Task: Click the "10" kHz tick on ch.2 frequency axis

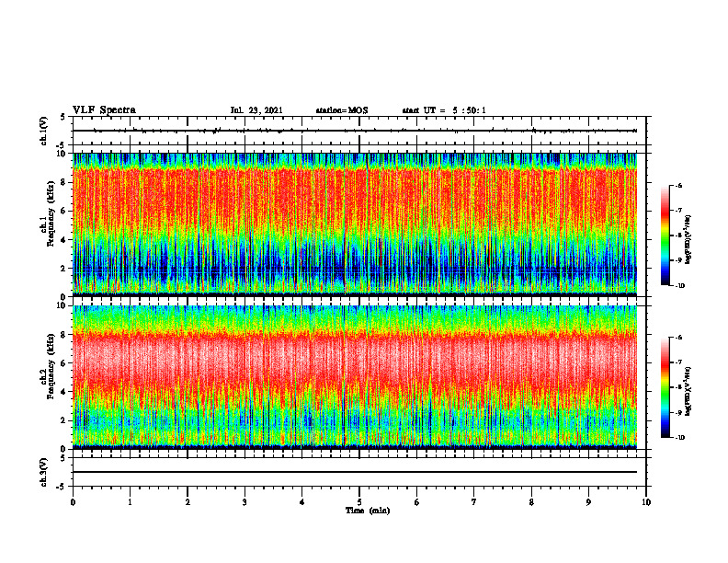Action: coord(62,305)
